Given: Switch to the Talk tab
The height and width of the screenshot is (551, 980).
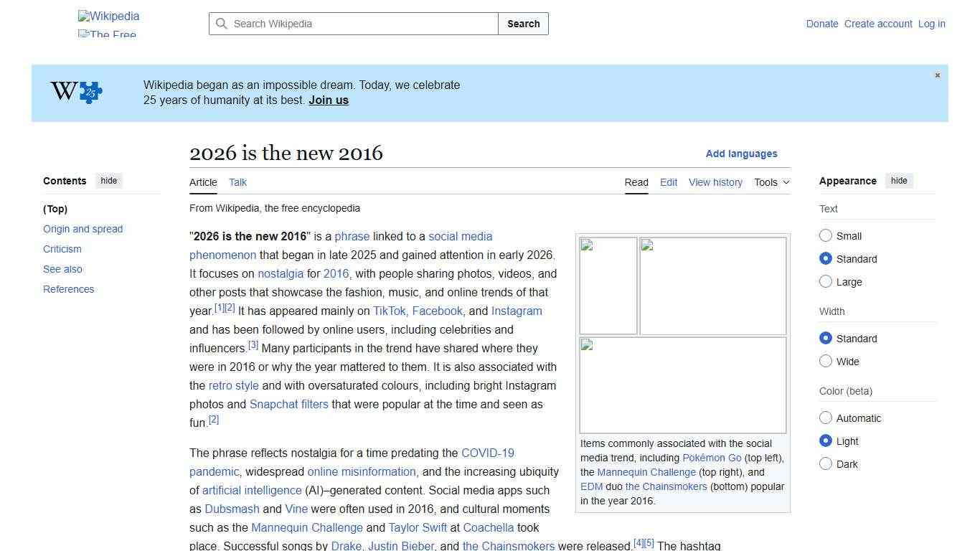Looking at the screenshot, I should pos(237,182).
